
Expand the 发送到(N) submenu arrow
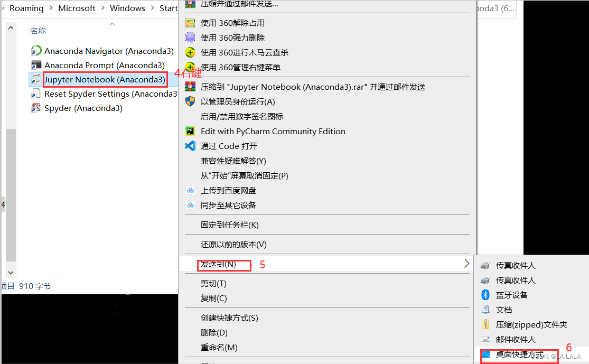(466, 264)
